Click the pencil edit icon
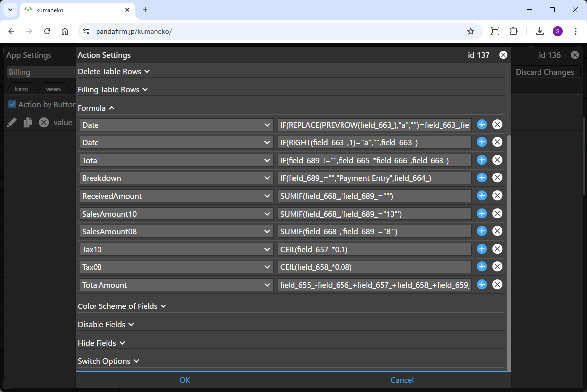This screenshot has width=587, height=392. (12, 123)
